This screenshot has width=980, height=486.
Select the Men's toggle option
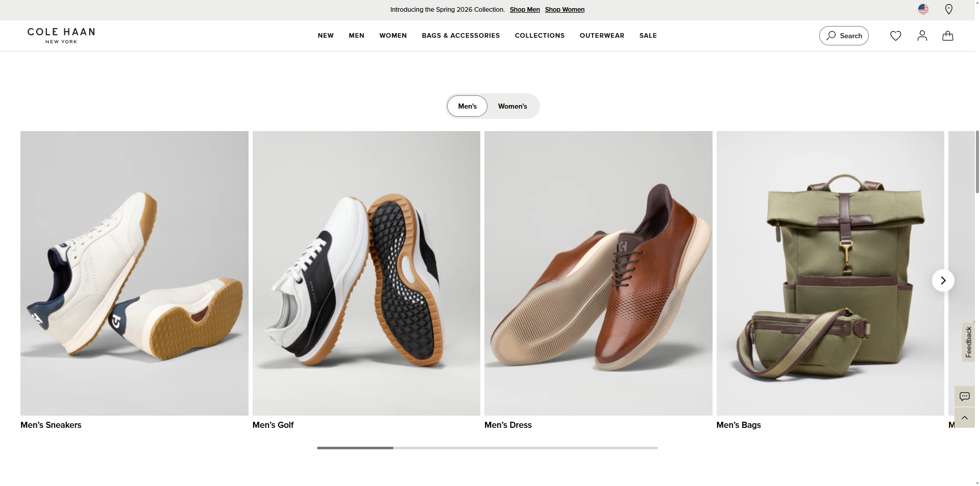click(x=467, y=106)
